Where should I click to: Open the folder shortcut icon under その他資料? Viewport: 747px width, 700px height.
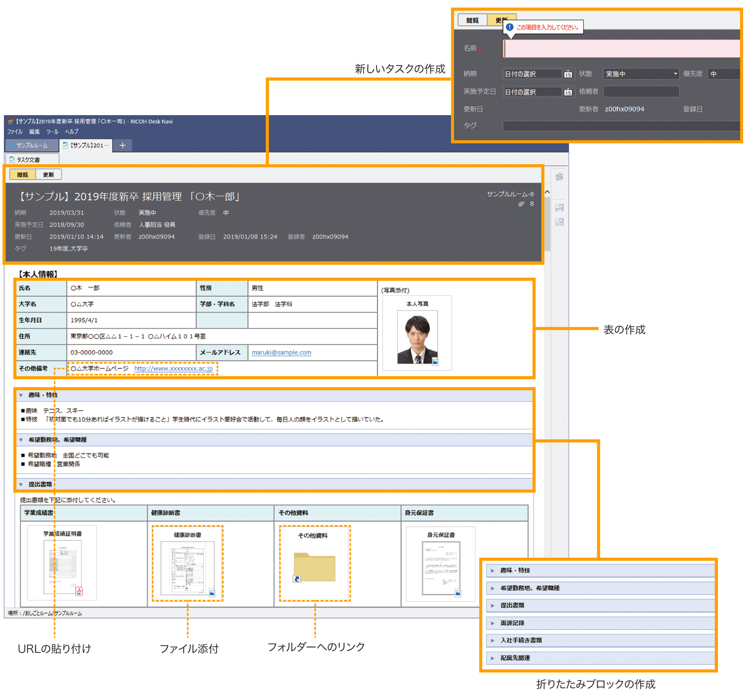click(314, 567)
